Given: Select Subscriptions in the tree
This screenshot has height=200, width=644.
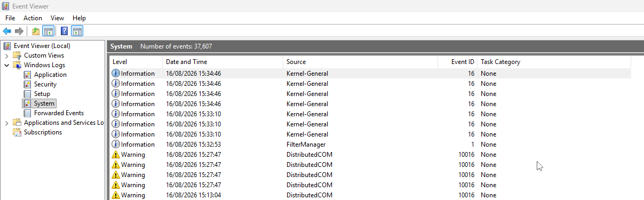Looking at the screenshot, I should pyautogui.click(x=43, y=132).
